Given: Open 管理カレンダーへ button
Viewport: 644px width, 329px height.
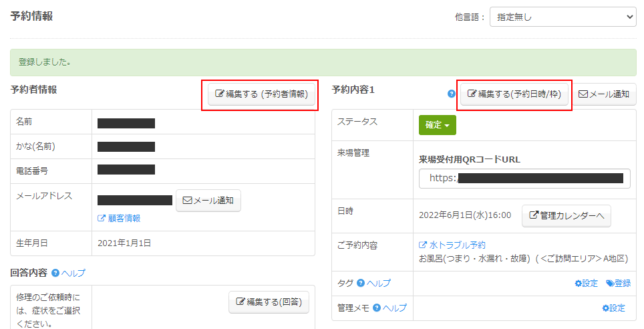Looking at the screenshot, I should (566, 215).
